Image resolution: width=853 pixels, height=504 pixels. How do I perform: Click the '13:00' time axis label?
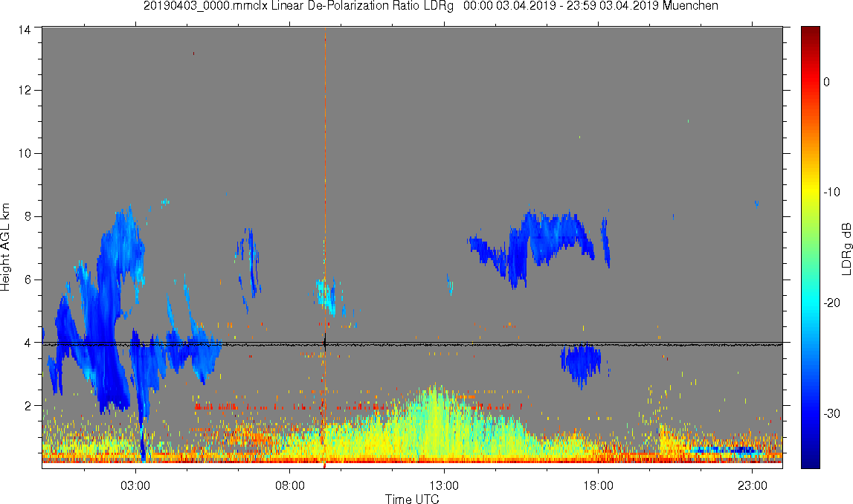[x=444, y=485]
